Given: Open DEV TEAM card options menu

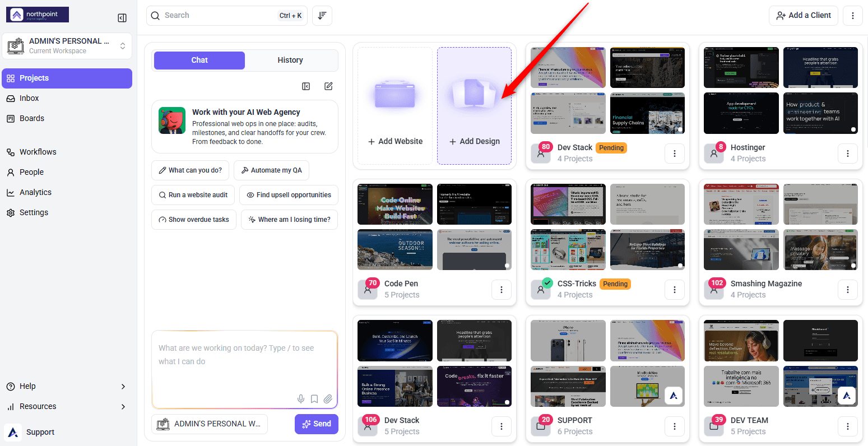Looking at the screenshot, I should pos(848,426).
